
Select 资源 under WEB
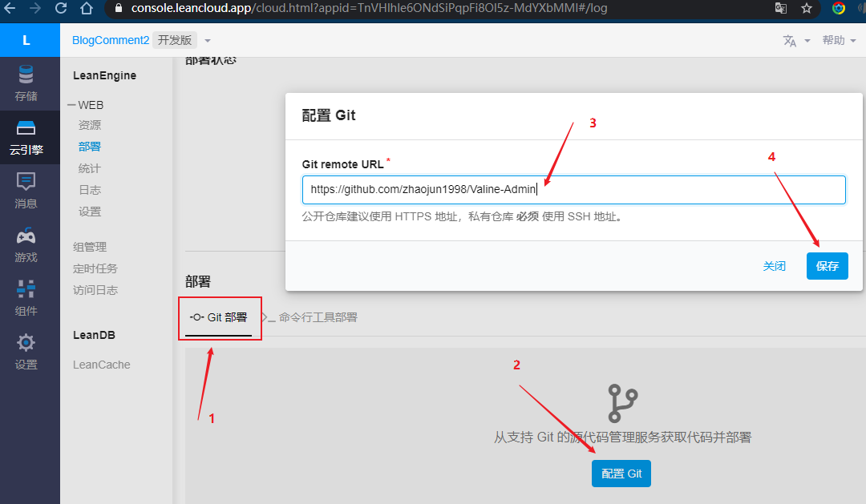(90, 125)
